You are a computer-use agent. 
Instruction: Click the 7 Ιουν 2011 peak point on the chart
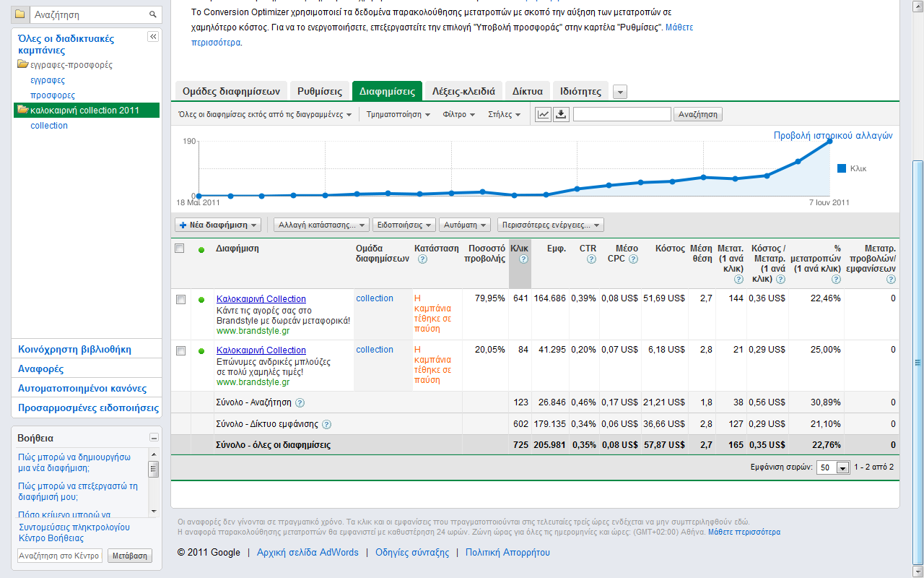click(x=830, y=141)
